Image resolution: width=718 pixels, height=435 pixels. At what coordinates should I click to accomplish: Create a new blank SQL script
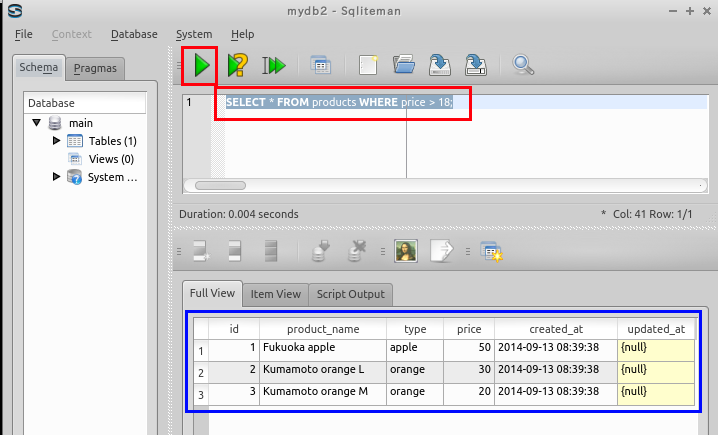368,65
